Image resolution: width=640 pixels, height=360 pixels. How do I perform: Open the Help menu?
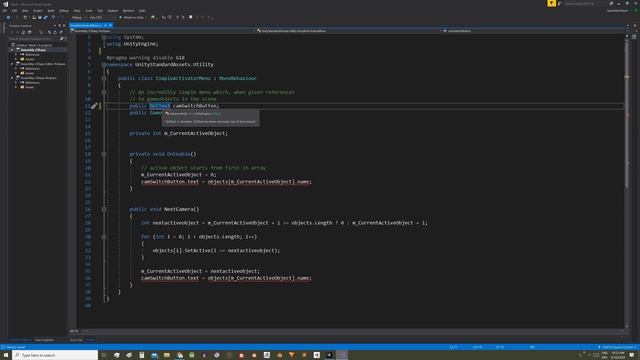(x=142, y=11)
